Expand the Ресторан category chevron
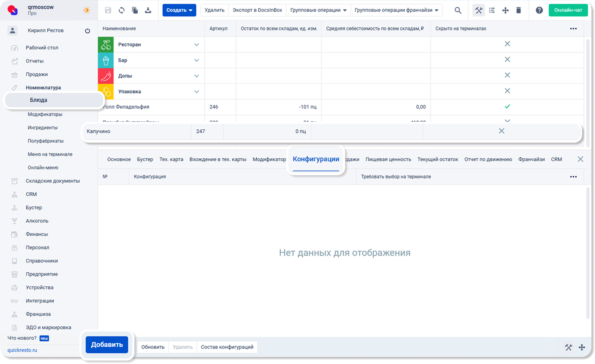 (x=197, y=45)
